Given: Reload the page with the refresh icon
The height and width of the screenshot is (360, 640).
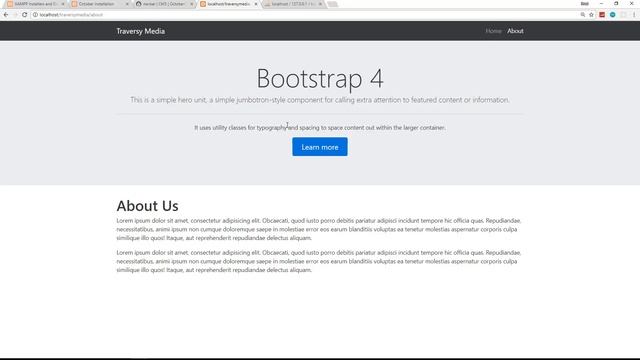Looking at the screenshot, I should (x=24, y=15).
